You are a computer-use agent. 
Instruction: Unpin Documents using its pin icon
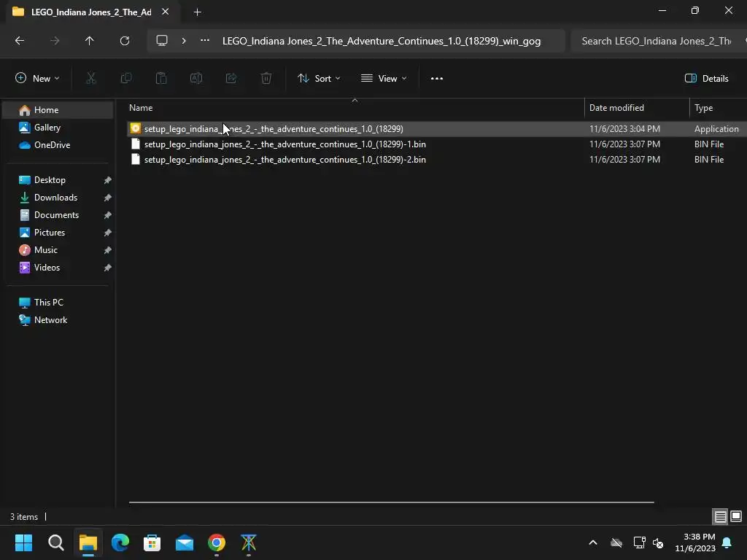click(108, 215)
